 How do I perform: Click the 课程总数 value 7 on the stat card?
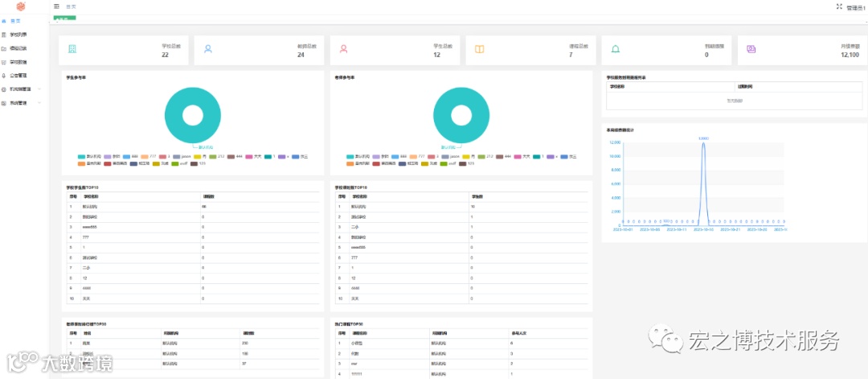tap(571, 55)
